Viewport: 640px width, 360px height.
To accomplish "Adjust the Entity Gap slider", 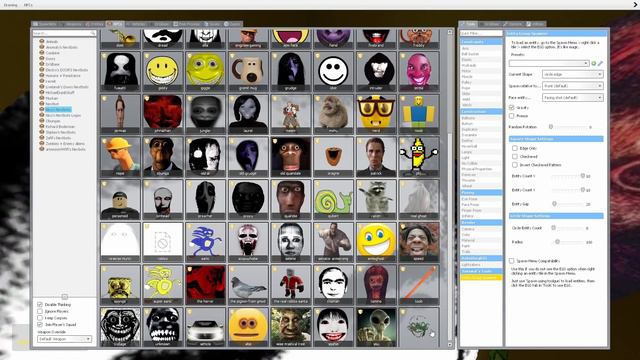I will click(567, 204).
